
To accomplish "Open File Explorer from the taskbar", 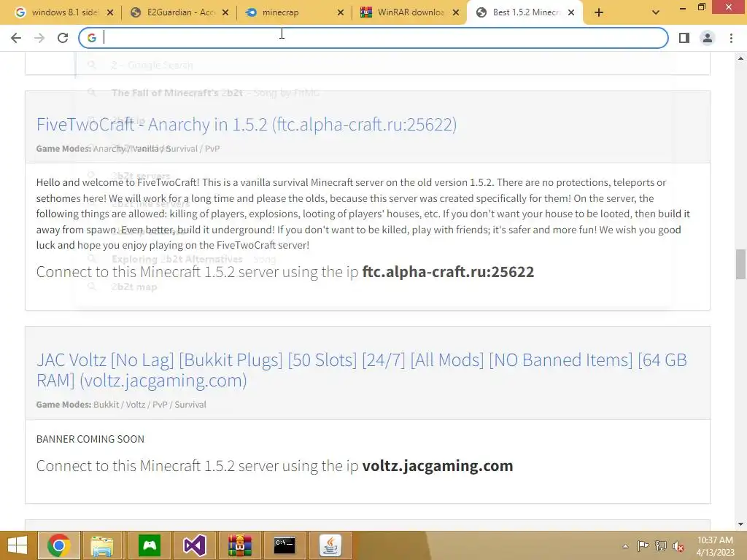I will pyautogui.click(x=102, y=545).
